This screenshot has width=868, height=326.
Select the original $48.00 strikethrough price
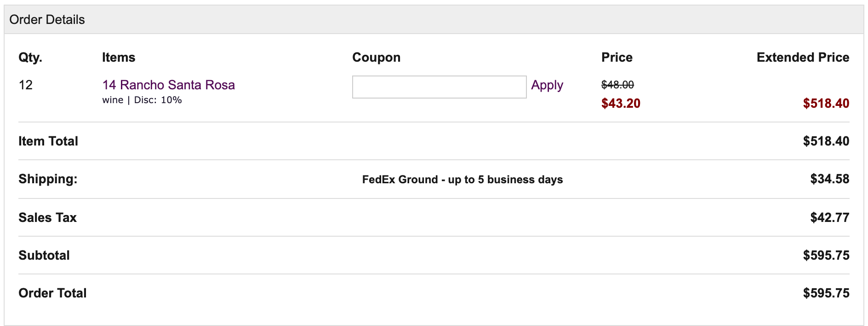[617, 85]
